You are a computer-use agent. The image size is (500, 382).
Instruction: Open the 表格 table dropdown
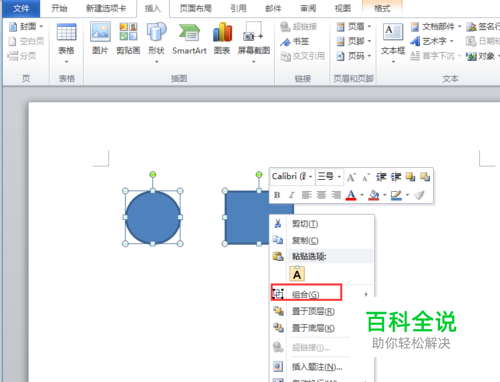[66, 43]
